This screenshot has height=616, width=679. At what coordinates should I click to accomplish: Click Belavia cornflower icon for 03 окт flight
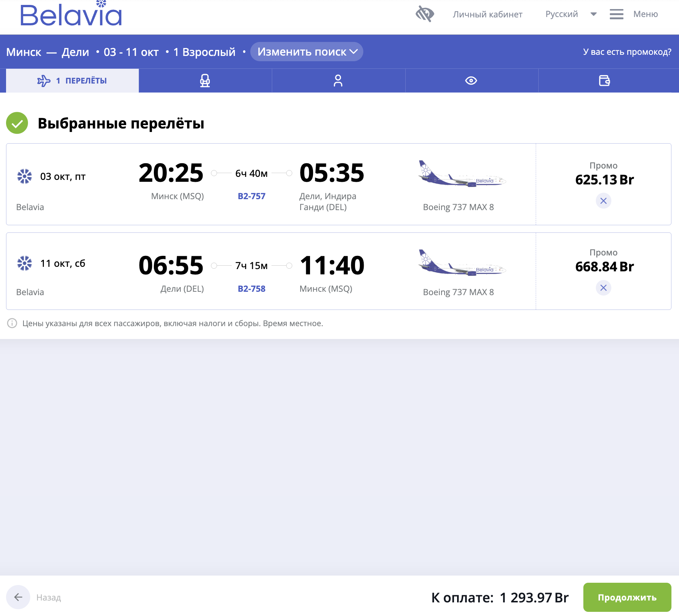click(25, 176)
